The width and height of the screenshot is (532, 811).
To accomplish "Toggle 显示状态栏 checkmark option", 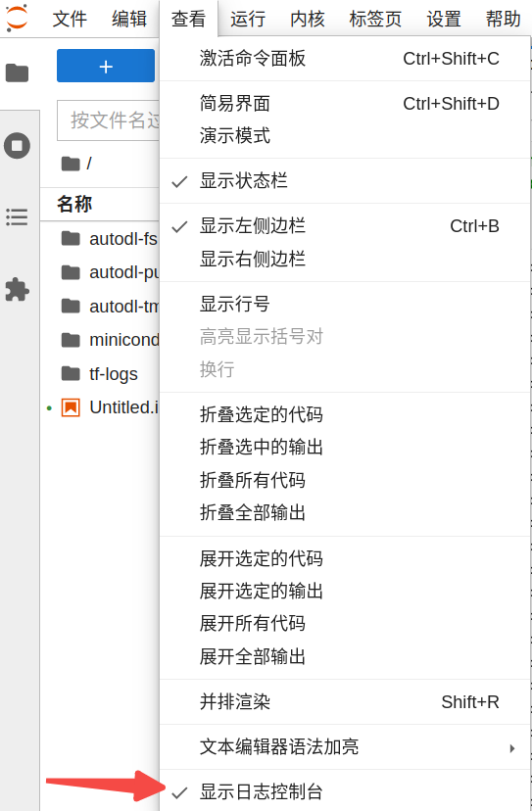I will 345,180.
